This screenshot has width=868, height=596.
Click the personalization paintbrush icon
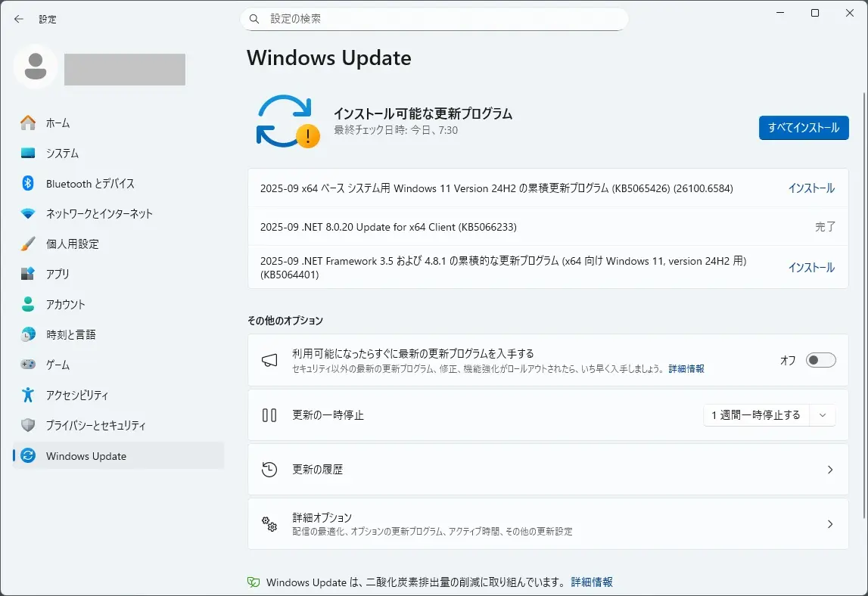(x=28, y=244)
